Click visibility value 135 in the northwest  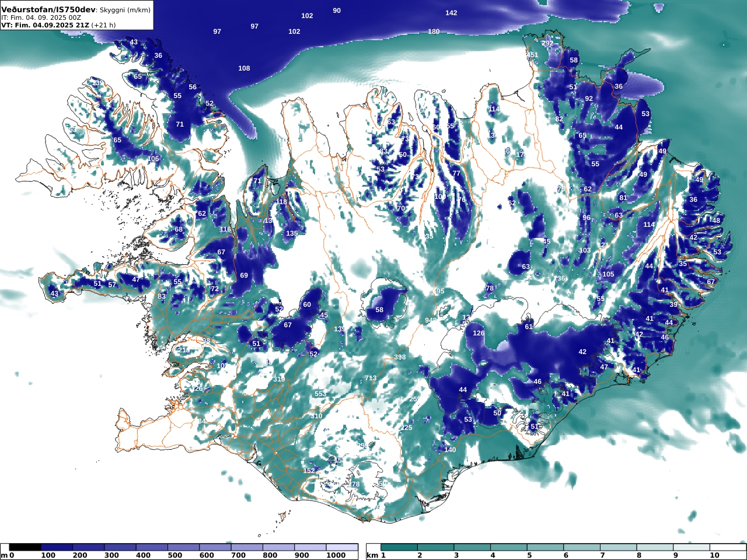[292, 233]
